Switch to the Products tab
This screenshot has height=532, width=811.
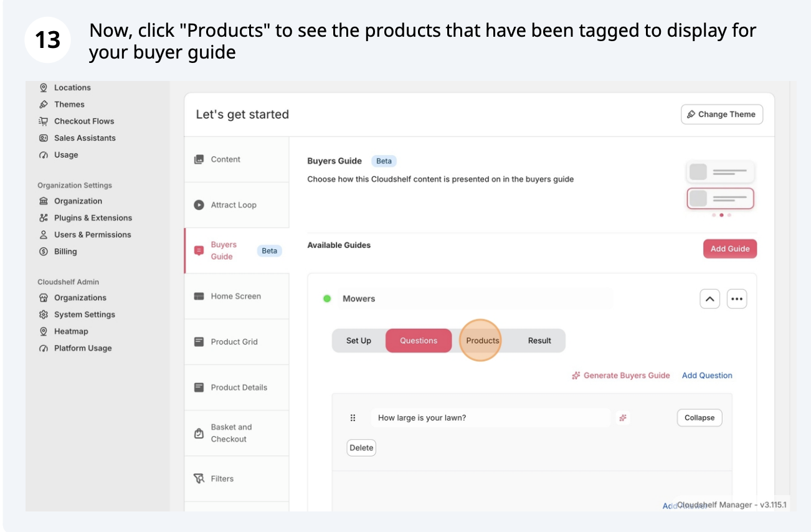click(x=482, y=341)
